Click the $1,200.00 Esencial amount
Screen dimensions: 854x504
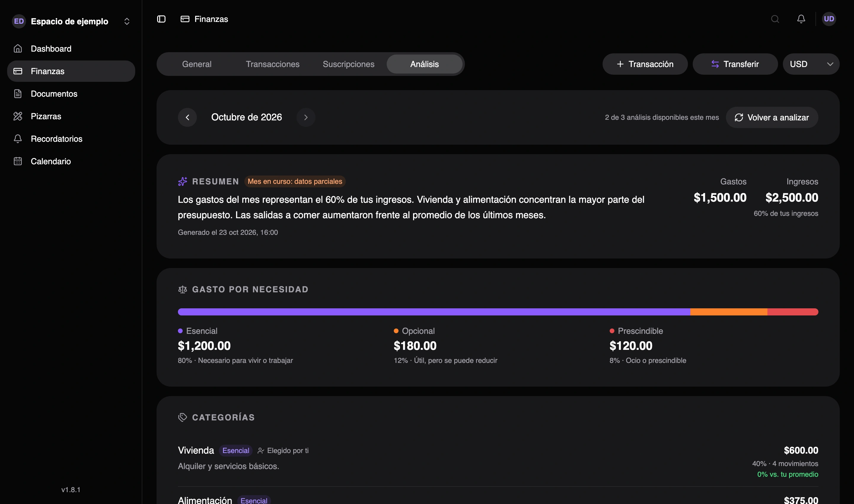point(204,346)
